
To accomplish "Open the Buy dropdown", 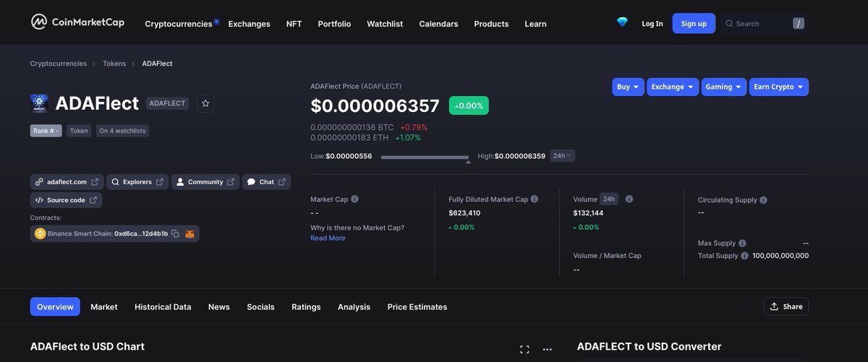I will point(628,87).
